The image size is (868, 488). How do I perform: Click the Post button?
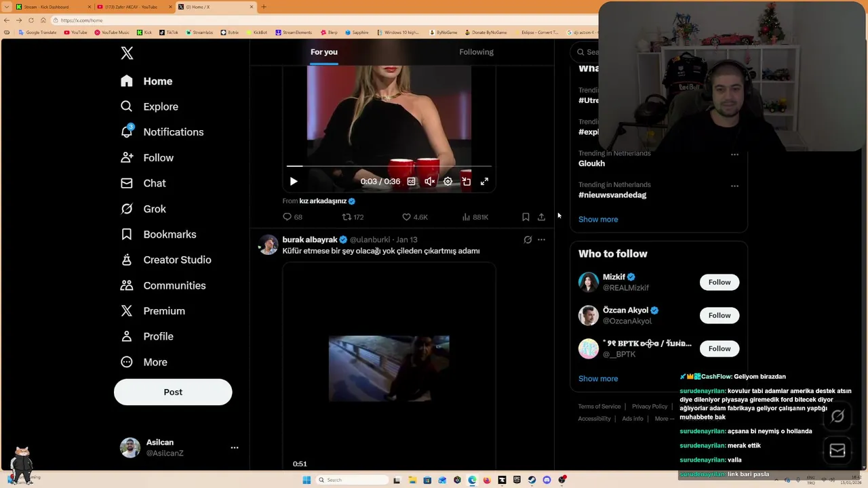pos(173,392)
